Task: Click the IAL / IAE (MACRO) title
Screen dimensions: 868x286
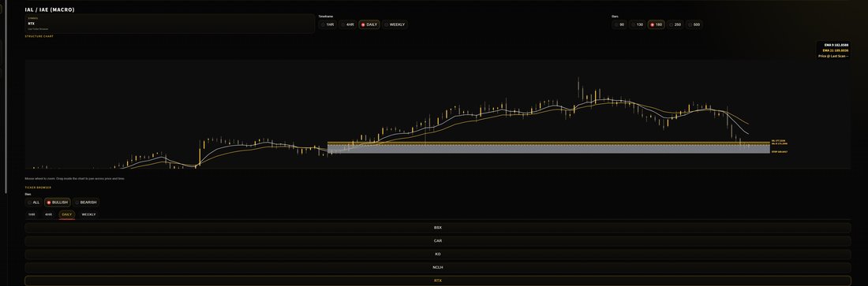Action: pos(50,10)
